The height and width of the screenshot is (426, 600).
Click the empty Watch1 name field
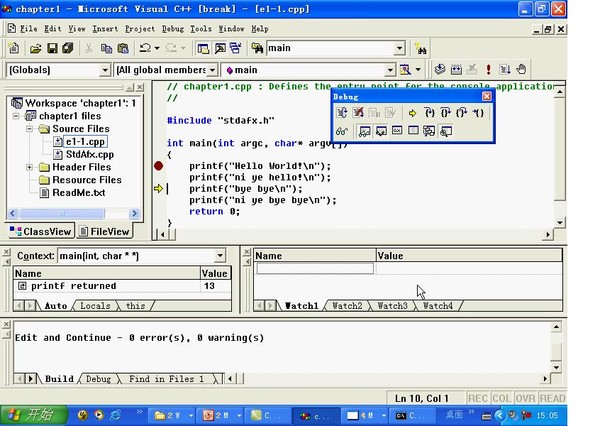point(315,268)
